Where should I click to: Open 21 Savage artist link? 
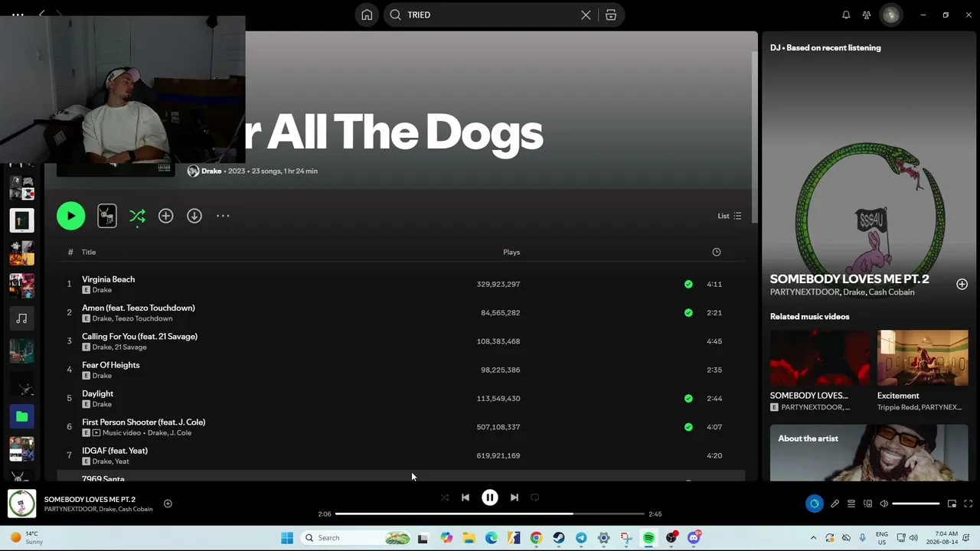tap(131, 347)
